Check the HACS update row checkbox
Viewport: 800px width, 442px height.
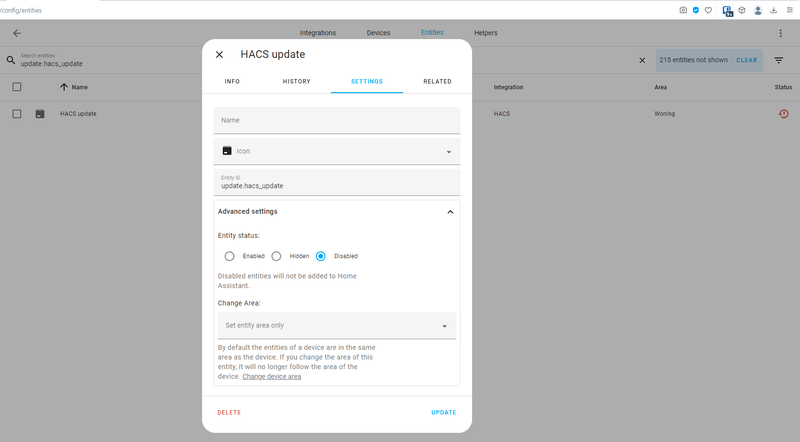point(17,114)
